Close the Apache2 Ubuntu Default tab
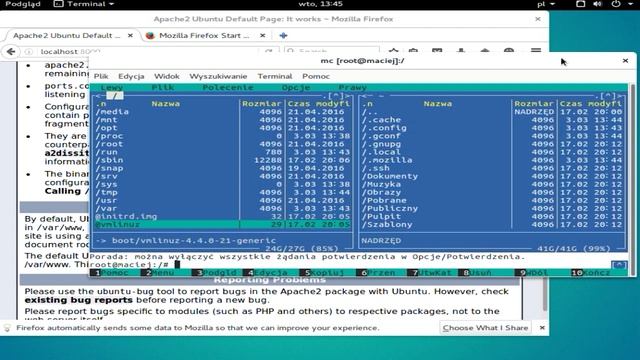Image resolution: width=640 pixels, height=360 pixels. pos(130,36)
